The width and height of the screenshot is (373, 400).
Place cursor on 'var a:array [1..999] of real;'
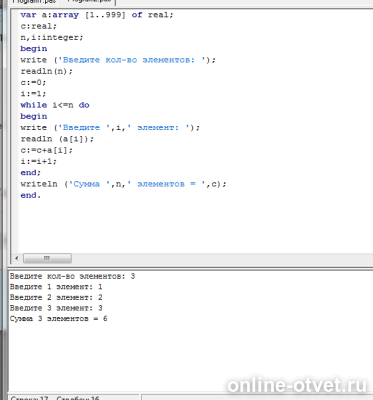point(97,15)
